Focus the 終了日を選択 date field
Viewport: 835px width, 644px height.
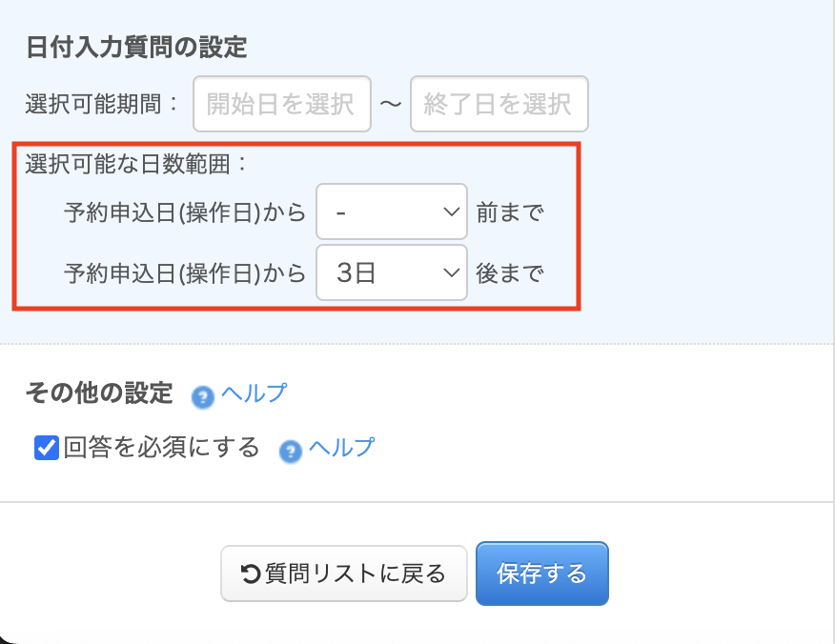click(x=499, y=104)
